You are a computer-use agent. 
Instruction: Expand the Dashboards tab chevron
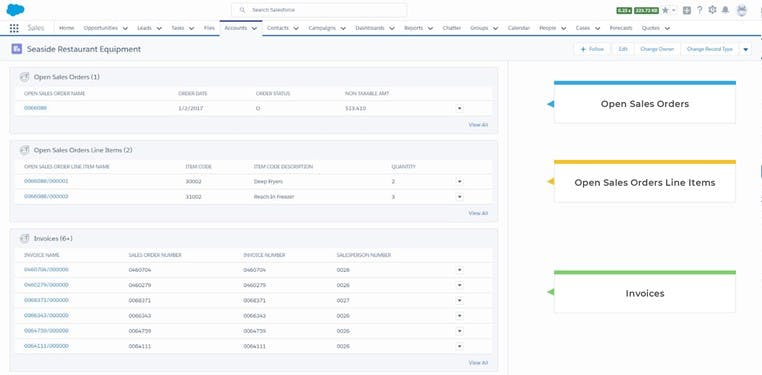(392, 29)
